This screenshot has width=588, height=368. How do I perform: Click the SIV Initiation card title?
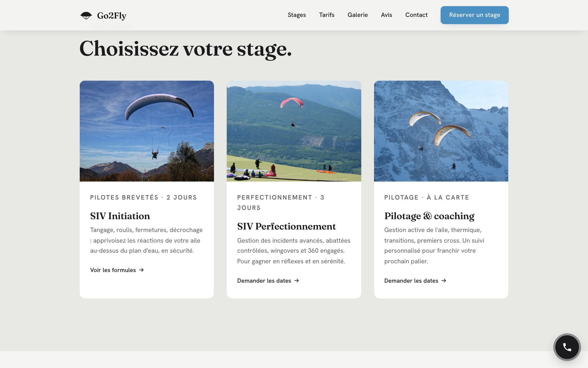click(x=120, y=216)
